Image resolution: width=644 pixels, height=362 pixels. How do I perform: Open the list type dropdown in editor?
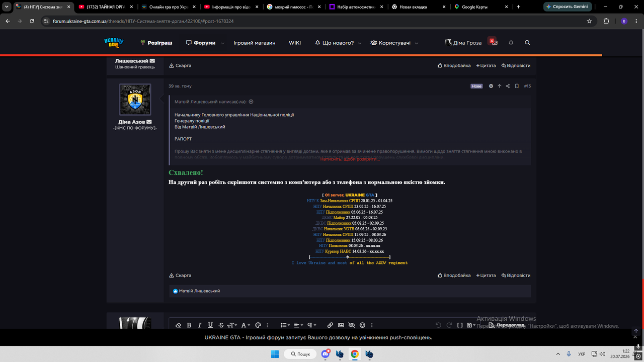point(285,325)
